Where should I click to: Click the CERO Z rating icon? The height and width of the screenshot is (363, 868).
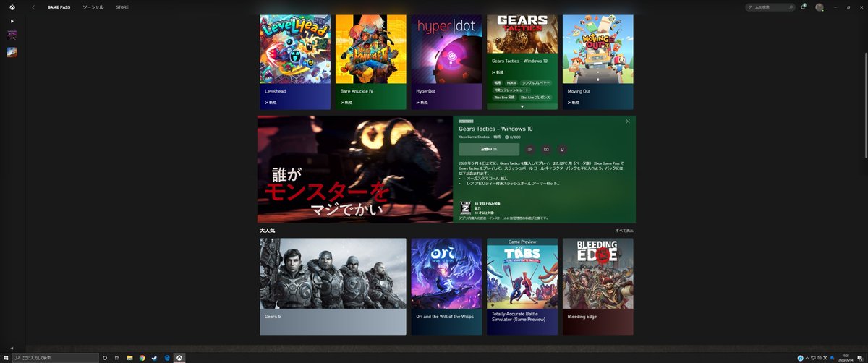pos(466,208)
